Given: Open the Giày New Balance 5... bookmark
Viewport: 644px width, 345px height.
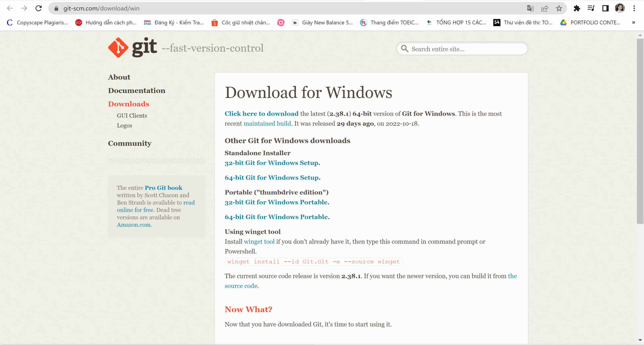Looking at the screenshot, I should click(x=323, y=23).
